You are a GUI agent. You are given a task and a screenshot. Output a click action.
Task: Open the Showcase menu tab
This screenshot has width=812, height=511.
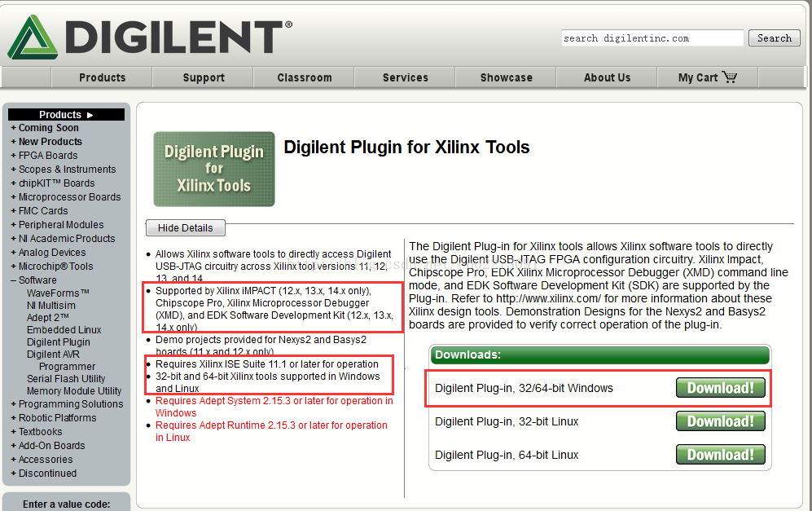tap(506, 77)
